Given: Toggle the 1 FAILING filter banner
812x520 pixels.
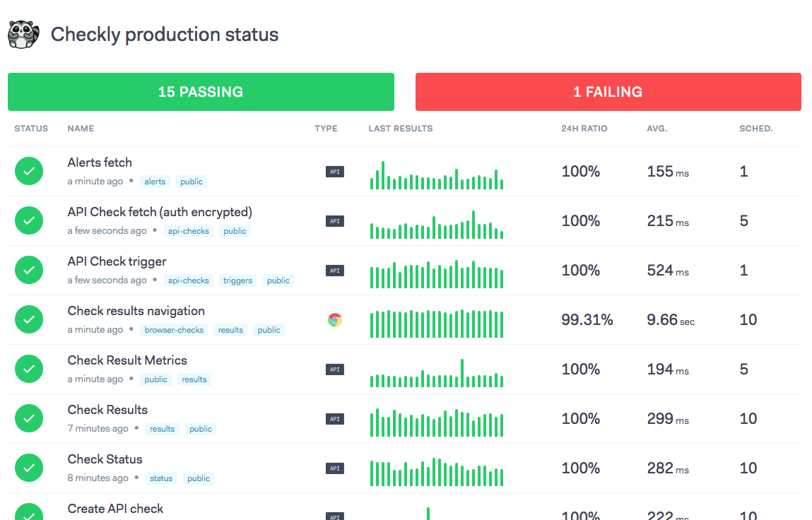Looking at the screenshot, I should (608, 92).
